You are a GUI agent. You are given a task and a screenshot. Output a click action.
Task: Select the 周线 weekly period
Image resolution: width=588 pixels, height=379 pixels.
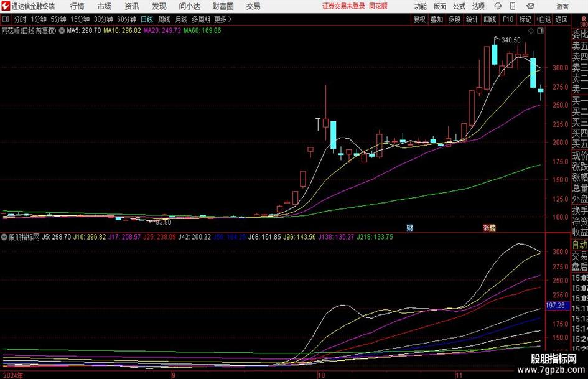(x=164, y=19)
